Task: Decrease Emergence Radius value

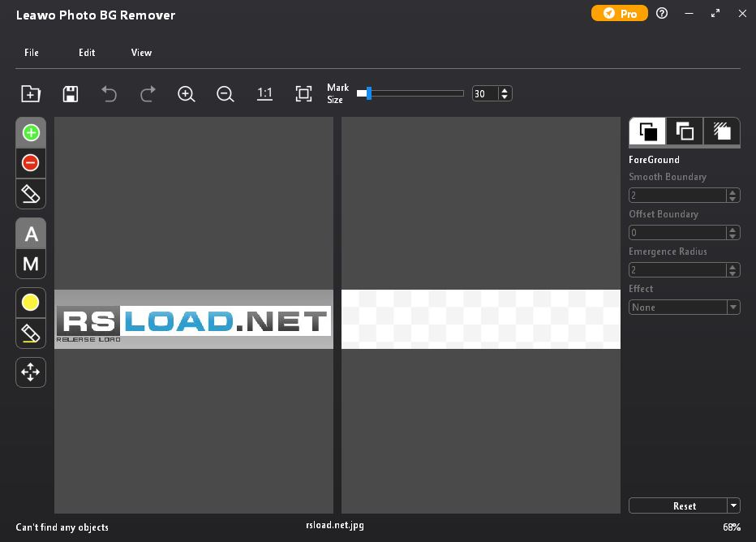Action: point(732,273)
